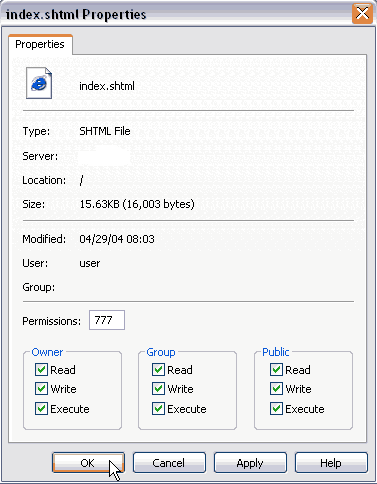Select the Properties tab
Image resolution: width=377 pixels, height=484 pixels.
40,44
